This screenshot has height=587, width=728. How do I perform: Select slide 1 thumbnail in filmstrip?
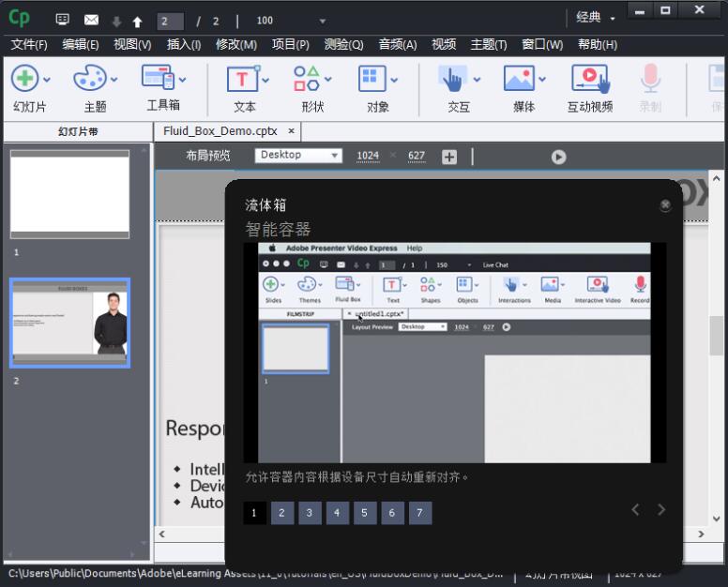pos(69,194)
